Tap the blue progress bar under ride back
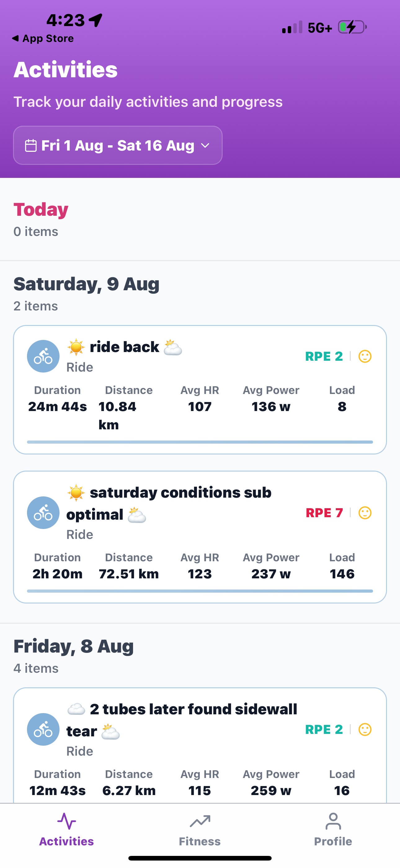Image resolution: width=400 pixels, height=868 pixels. (x=200, y=442)
